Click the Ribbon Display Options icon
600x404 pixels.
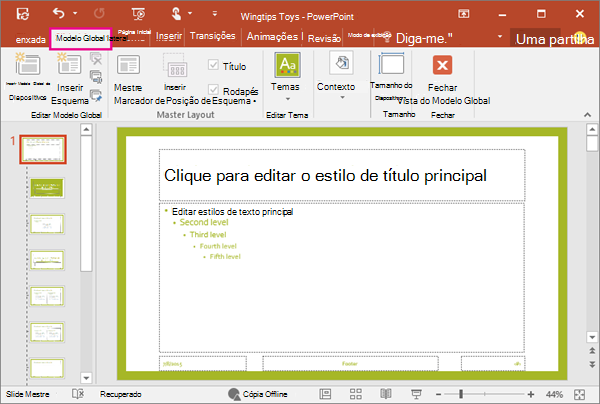(463, 14)
